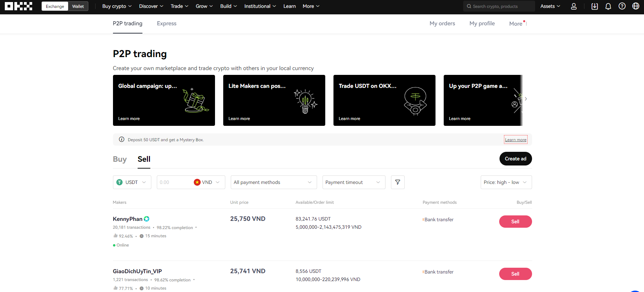
Task: Select the Express tab
Action: point(166,23)
